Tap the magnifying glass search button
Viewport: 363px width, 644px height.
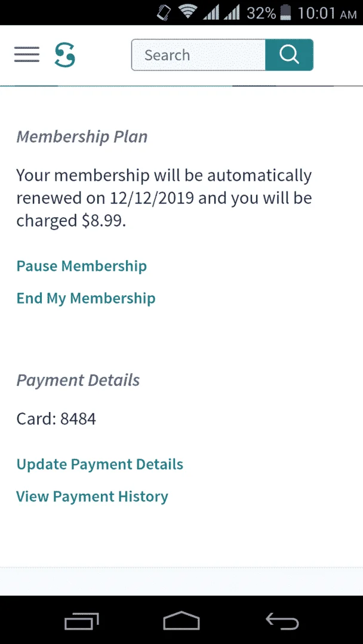pyautogui.click(x=289, y=55)
